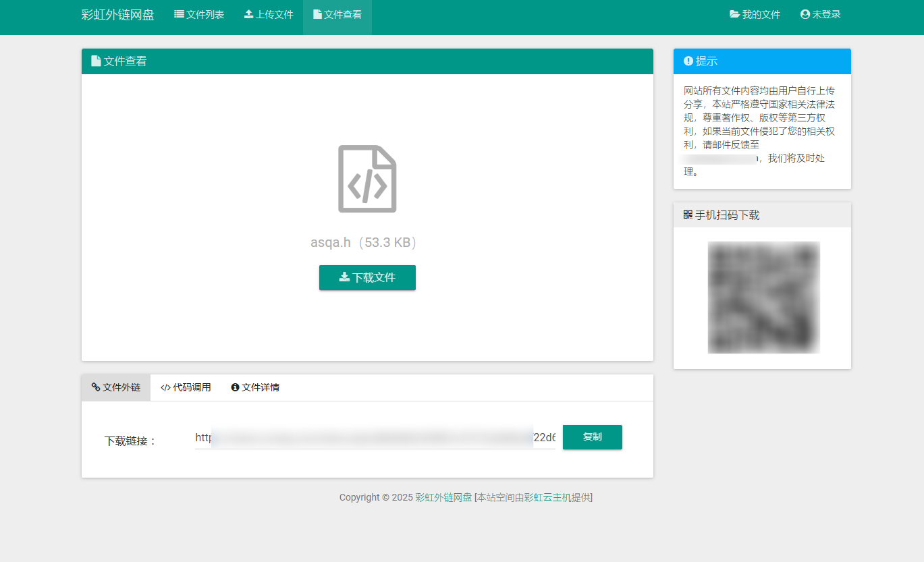Viewport: 924px width, 562px height.
Task: Click the exclamation icon beside 提示
Action: point(688,61)
